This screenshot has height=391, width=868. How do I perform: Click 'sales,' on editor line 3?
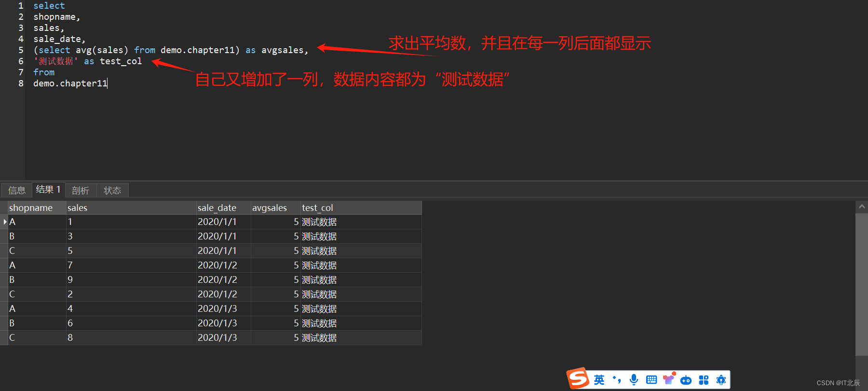(x=49, y=28)
